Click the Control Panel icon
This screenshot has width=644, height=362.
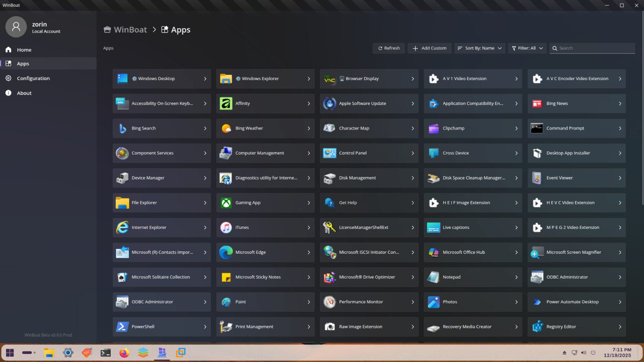click(330, 153)
